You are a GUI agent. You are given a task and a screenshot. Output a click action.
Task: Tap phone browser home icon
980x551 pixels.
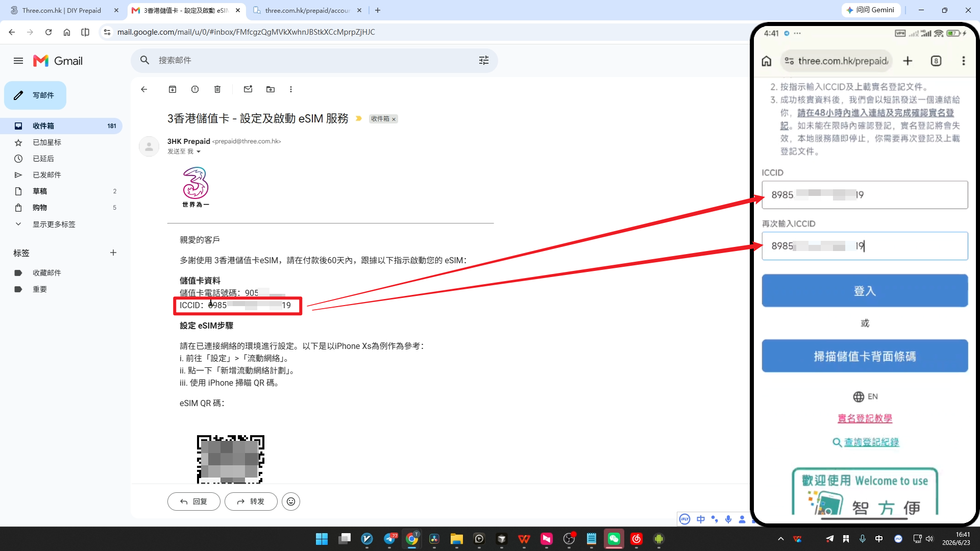pyautogui.click(x=767, y=61)
